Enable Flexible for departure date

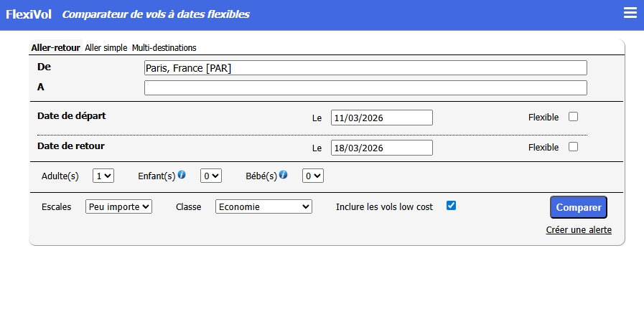[x=573, y=117]
